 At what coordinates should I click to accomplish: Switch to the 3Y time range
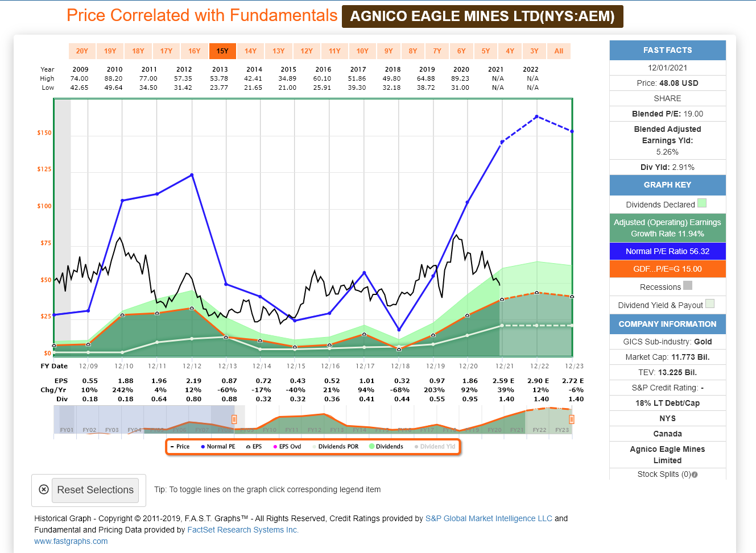pos(534,51)
